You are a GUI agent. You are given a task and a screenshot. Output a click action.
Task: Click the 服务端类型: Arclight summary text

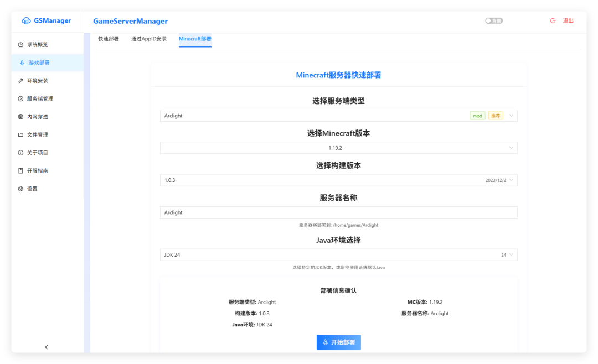252,302
